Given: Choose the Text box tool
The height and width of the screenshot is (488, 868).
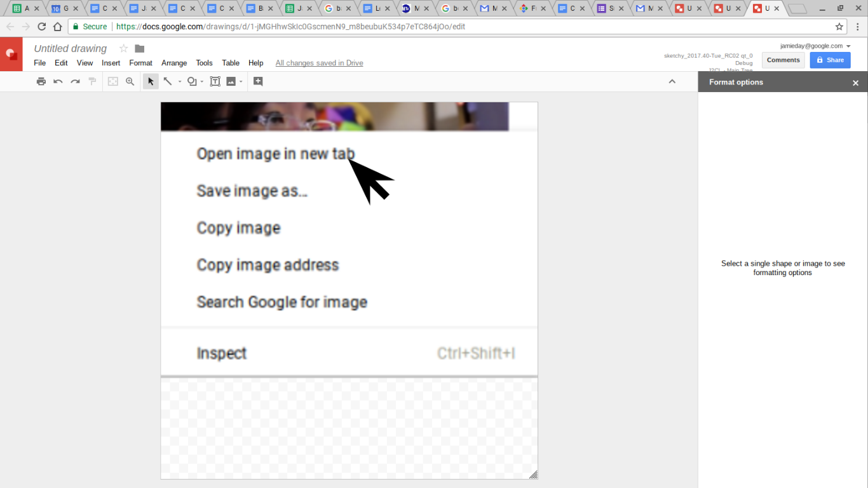Looking at the screenshot, I should (215, 81).
